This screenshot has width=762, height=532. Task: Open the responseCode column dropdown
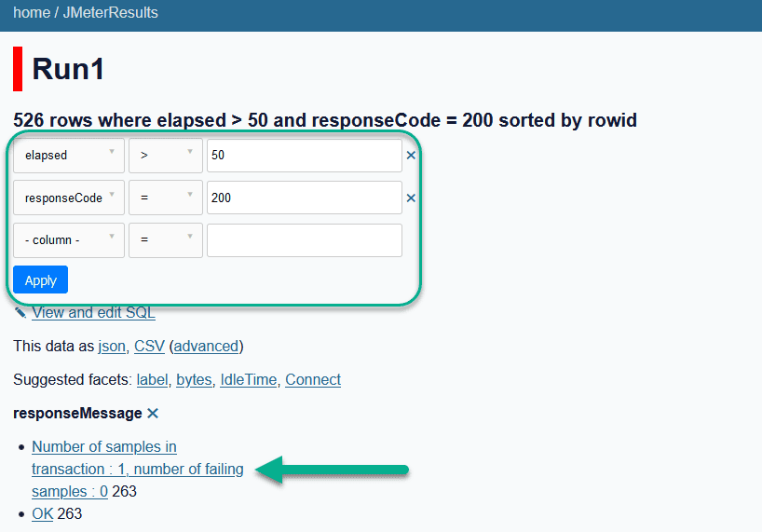[x=69, y=198]
